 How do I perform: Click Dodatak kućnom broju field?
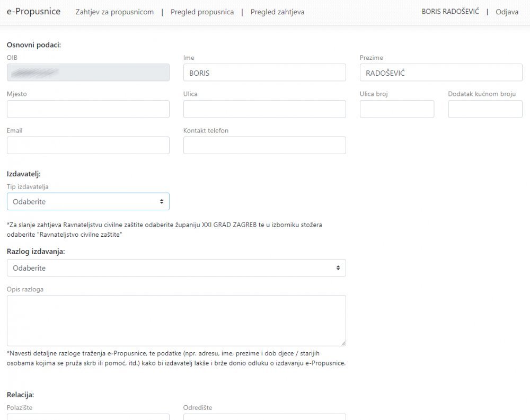tap(485, 109)
